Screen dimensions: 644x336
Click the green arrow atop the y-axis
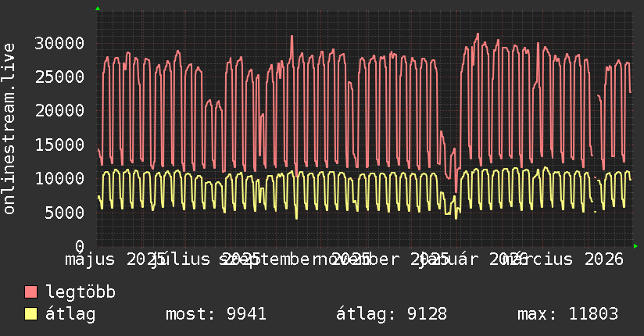(98, 9)
